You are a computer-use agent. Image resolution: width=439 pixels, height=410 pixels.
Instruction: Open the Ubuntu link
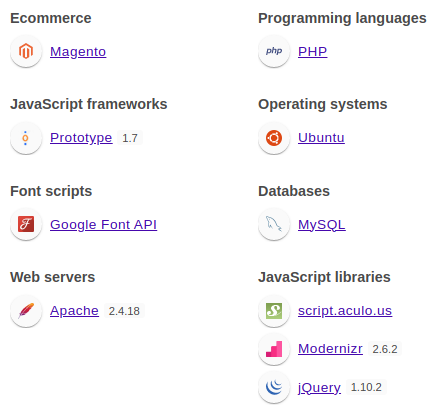pyautogui.click(x=321, y=138)
